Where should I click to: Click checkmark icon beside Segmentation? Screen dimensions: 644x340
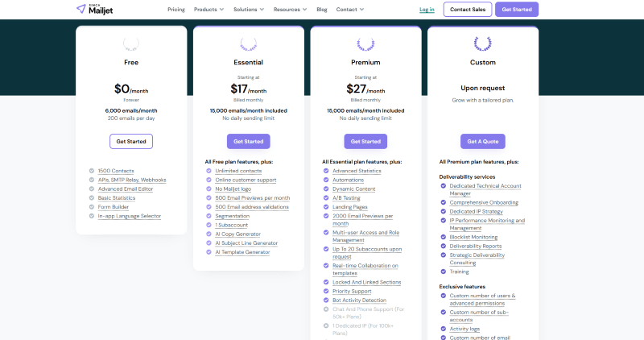[x=208, y=216]
